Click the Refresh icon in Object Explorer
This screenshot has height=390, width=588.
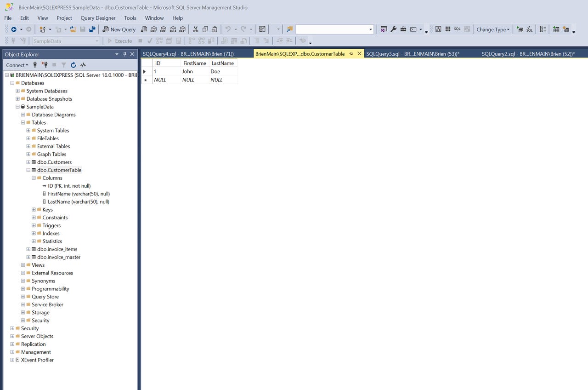click(73, 65)
